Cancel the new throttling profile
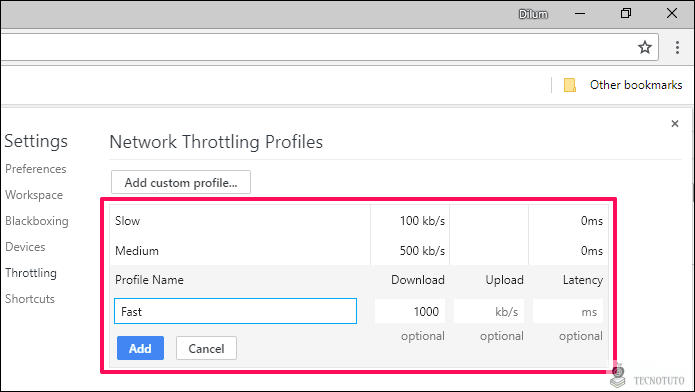 coord(206,348)
